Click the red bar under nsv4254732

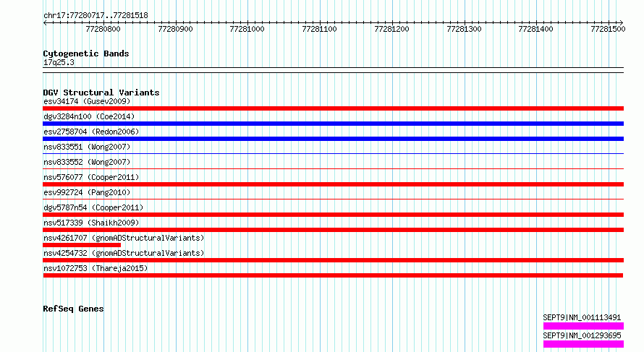(333, 260)
